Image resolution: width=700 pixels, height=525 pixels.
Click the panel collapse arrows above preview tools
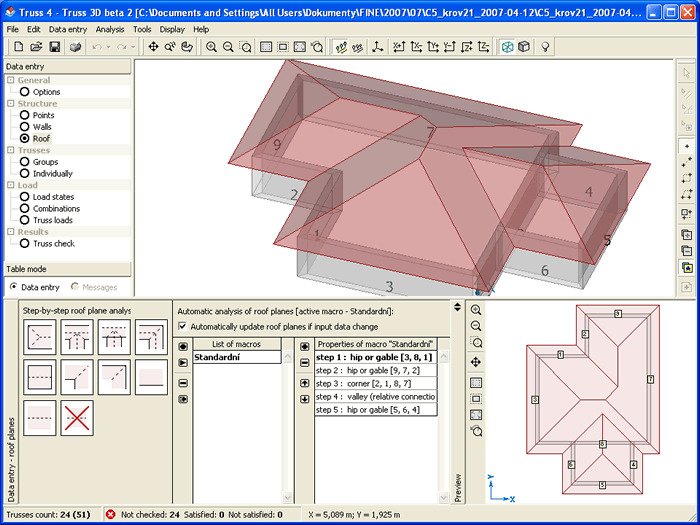[x=457, y=307]
